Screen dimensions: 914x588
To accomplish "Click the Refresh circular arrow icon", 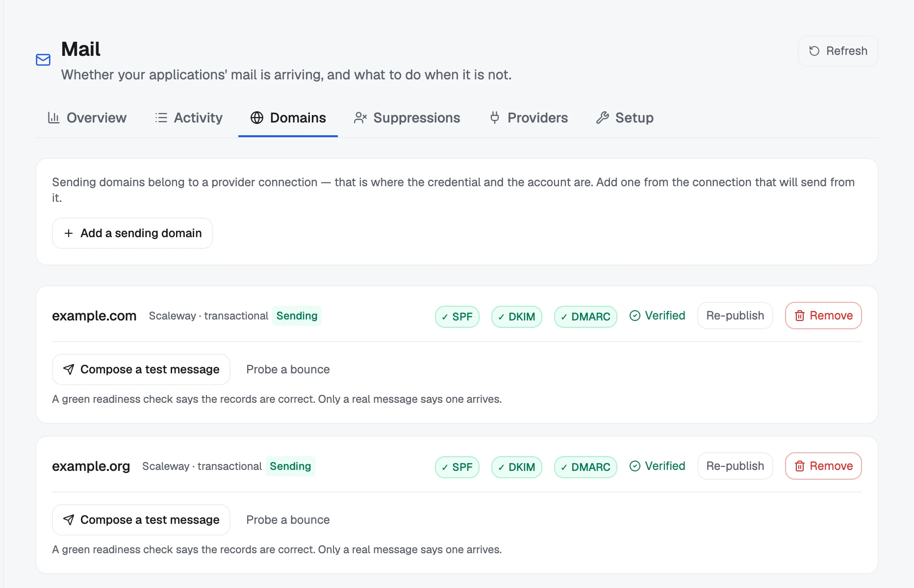I will (x=814, y=51).
